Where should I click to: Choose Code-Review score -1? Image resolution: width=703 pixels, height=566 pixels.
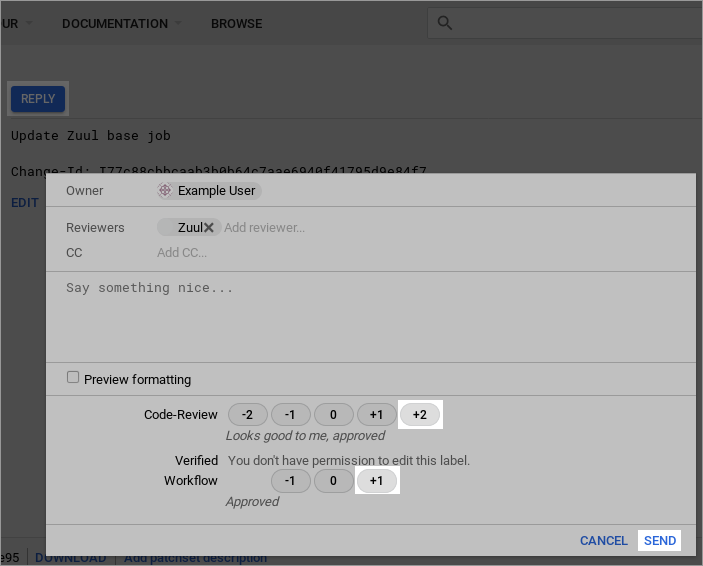point(291,415)
